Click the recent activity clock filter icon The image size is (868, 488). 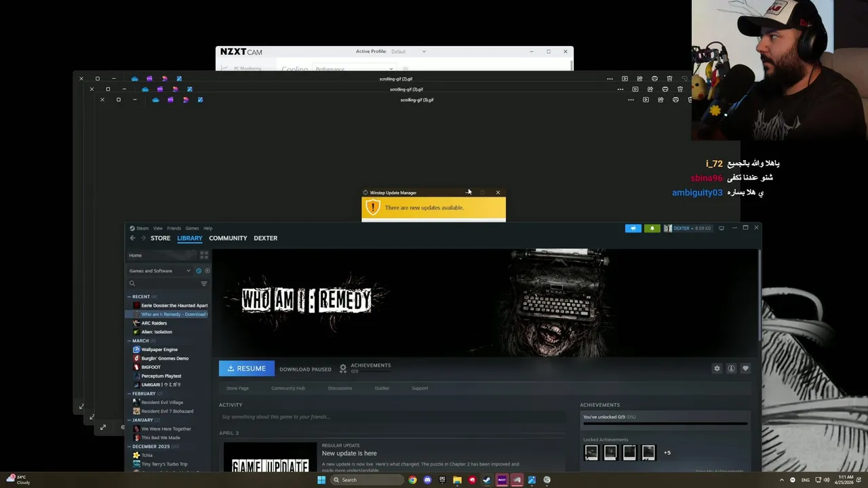tap(199, 270)
